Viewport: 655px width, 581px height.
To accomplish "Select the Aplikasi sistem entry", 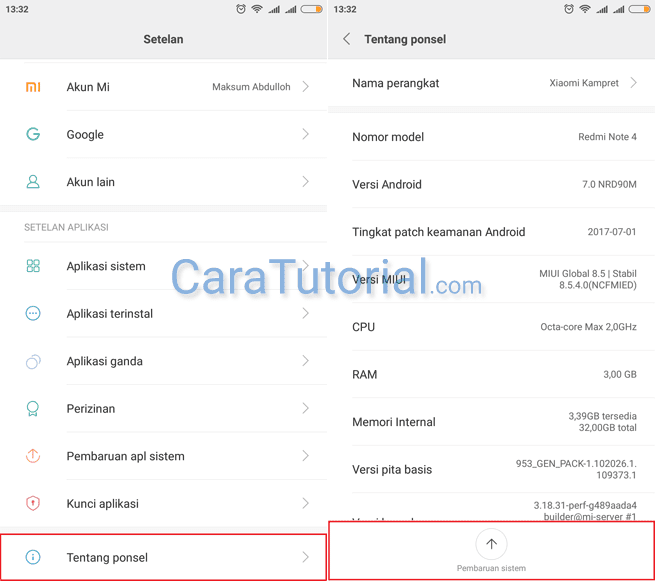I will pos(163,266).
